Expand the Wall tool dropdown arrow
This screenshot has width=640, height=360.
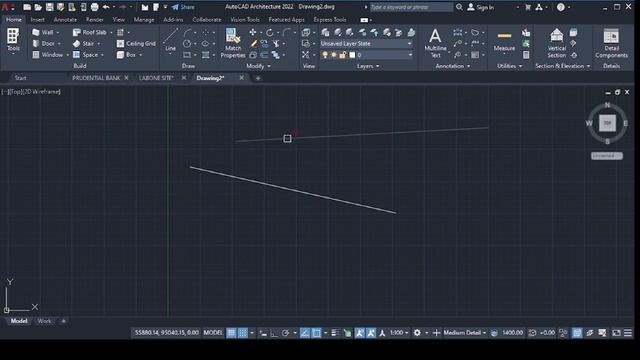click(58, 32)
